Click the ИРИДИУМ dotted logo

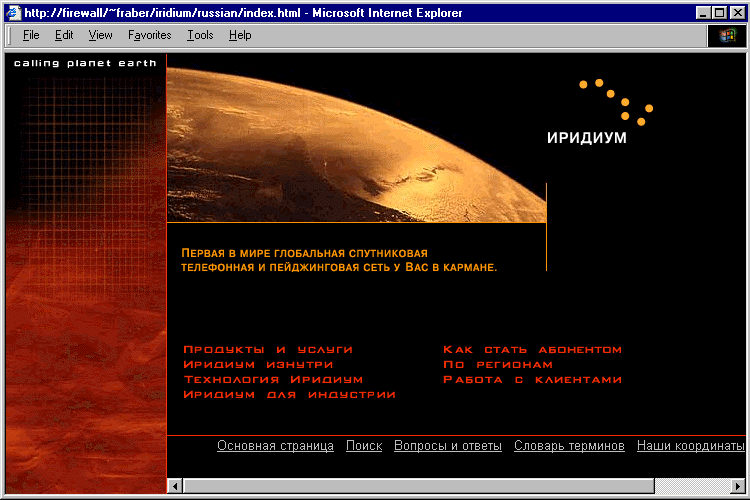coord(600,112)
